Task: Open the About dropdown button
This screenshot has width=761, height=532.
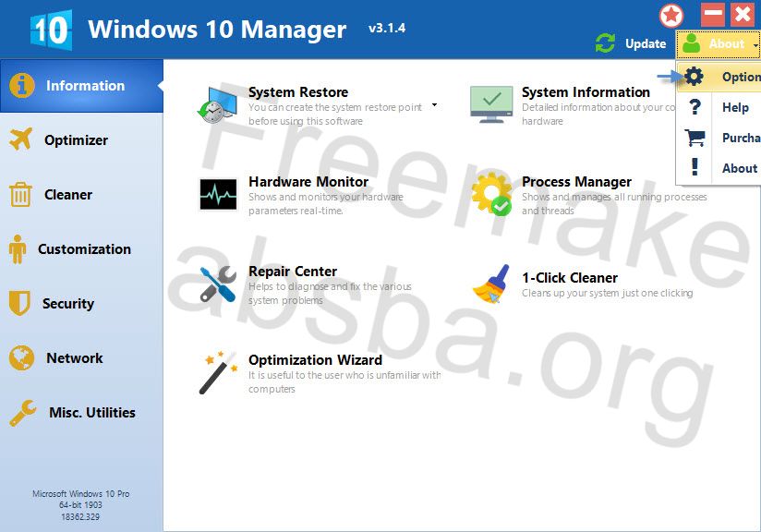Action: tap(719, 43)
